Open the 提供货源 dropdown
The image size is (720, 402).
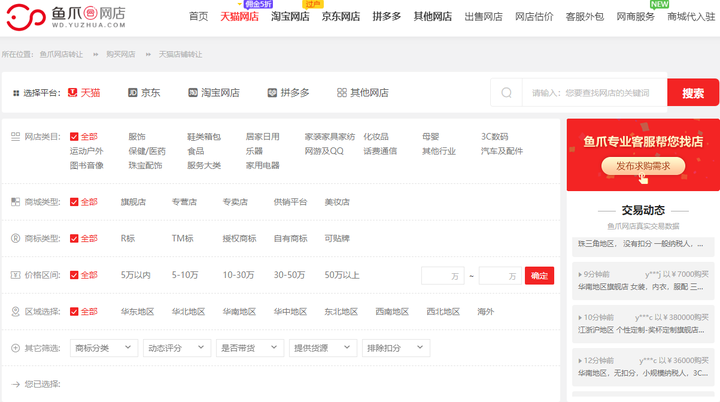coord(323,348)
